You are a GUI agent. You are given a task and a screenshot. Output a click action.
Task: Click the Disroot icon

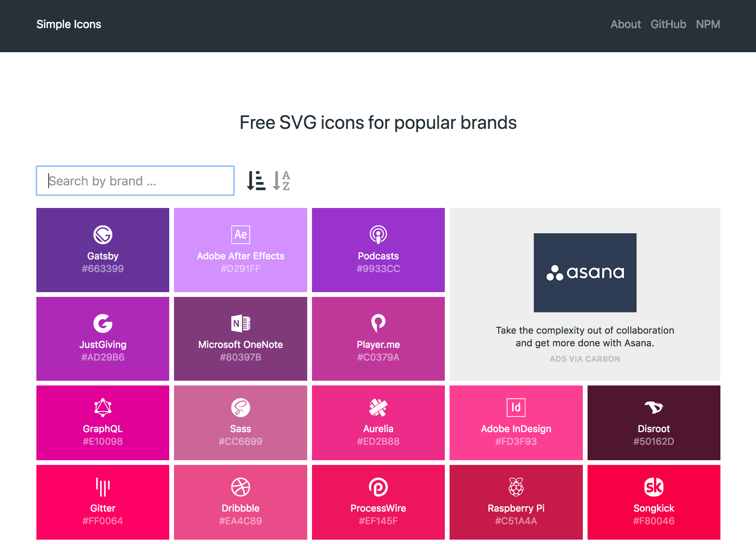[x=654, y=407]
